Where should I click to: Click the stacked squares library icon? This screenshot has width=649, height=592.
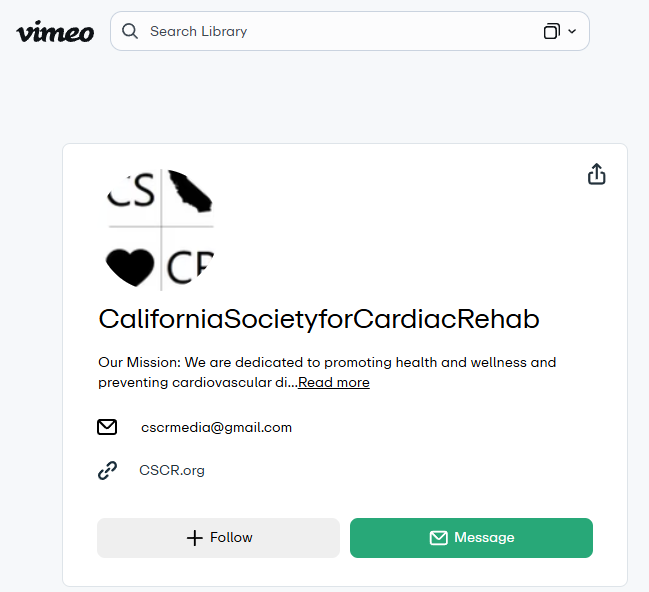point(551,31)
